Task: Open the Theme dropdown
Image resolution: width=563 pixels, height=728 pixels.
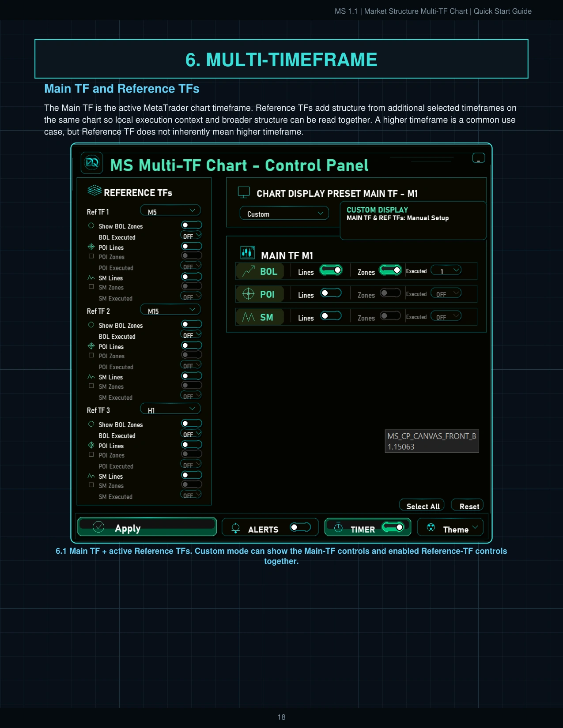Action: (450, 528)
